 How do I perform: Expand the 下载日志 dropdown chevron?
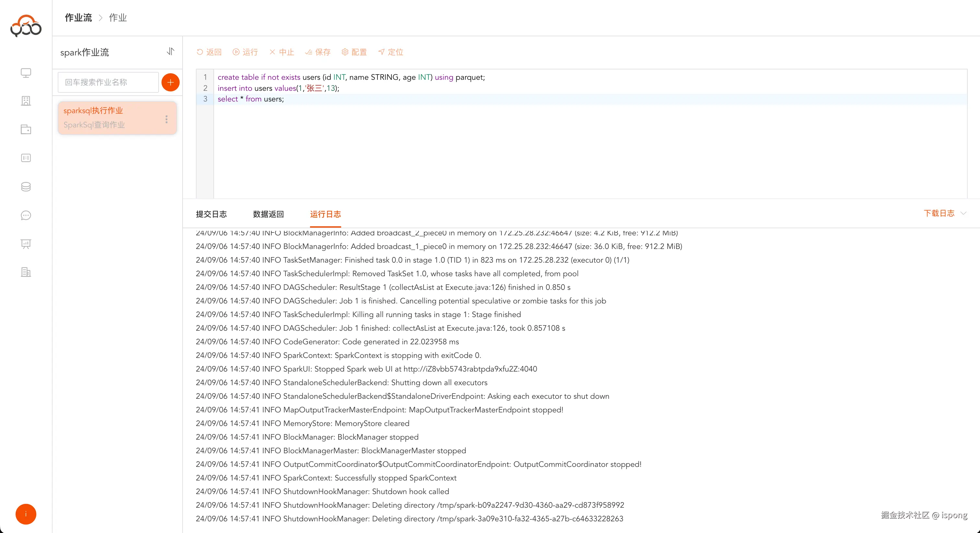pos(963,213)
